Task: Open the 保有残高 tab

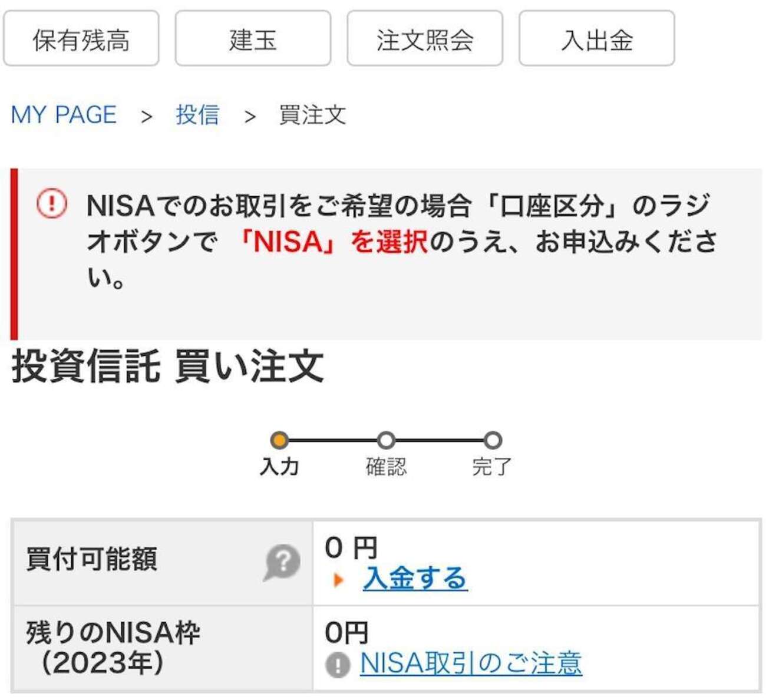Action: click(x=81, y=39)
